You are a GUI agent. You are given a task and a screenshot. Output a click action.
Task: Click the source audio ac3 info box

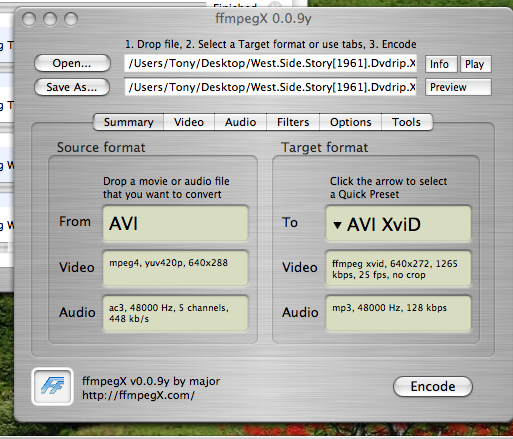click(175, 313)
